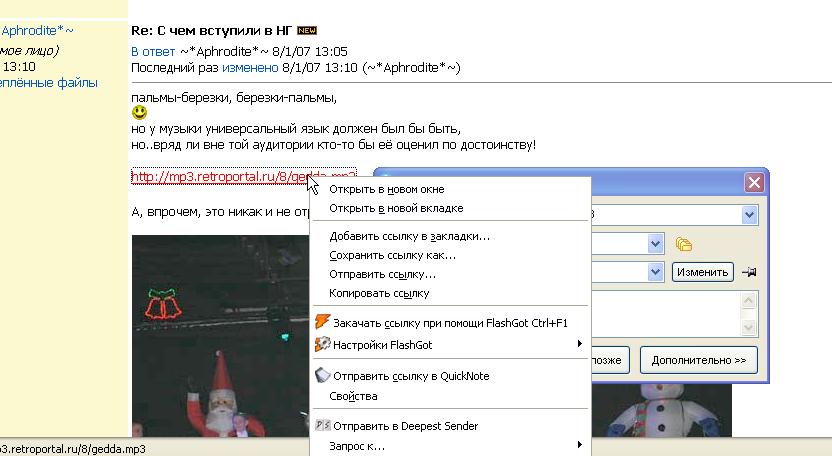The height and width of the screenshot is (456, 832).
Task: Click the Deepest Sender icon
Action: pos(322,425)
